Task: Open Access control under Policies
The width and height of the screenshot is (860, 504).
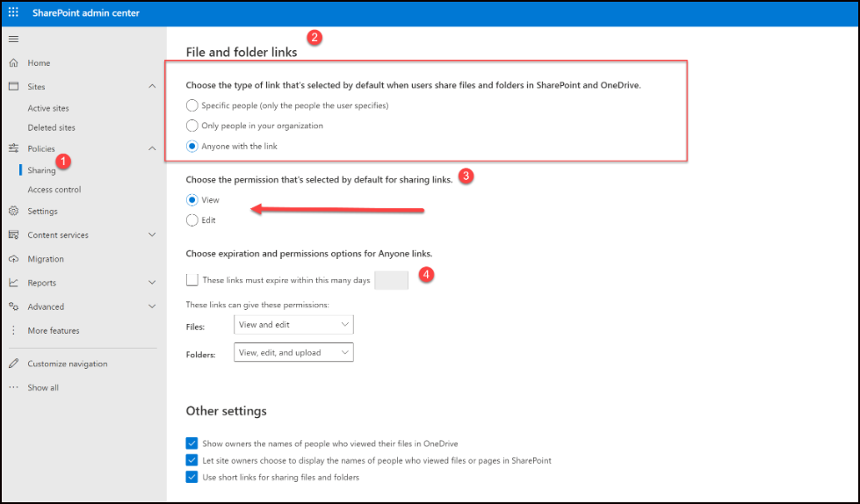Action: pyautogui.click(x=54, y=190)
